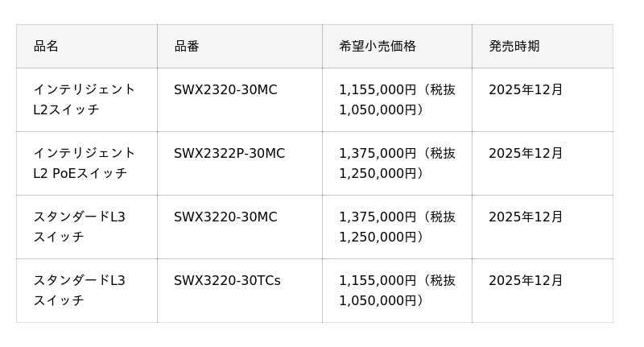The width and height of the screenshot is (644, 347).
Task: Click product name in the SWX3220-30MC row
Action: tap(79, 227)
